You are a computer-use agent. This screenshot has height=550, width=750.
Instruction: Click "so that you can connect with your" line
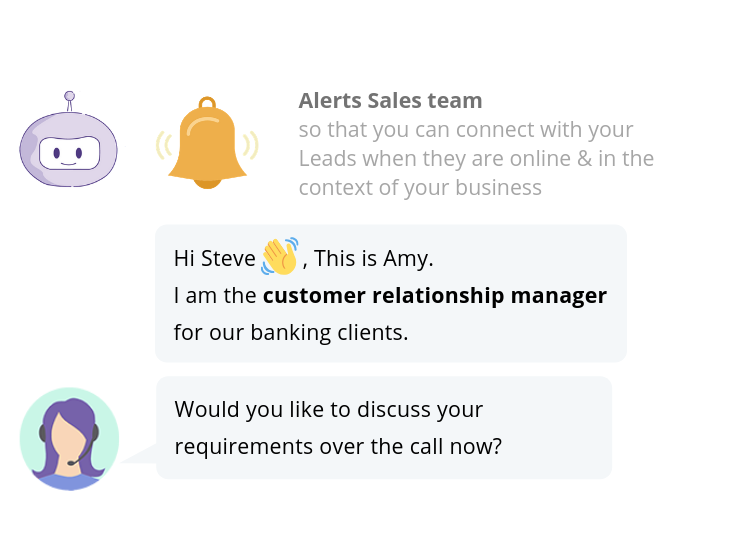465,130
